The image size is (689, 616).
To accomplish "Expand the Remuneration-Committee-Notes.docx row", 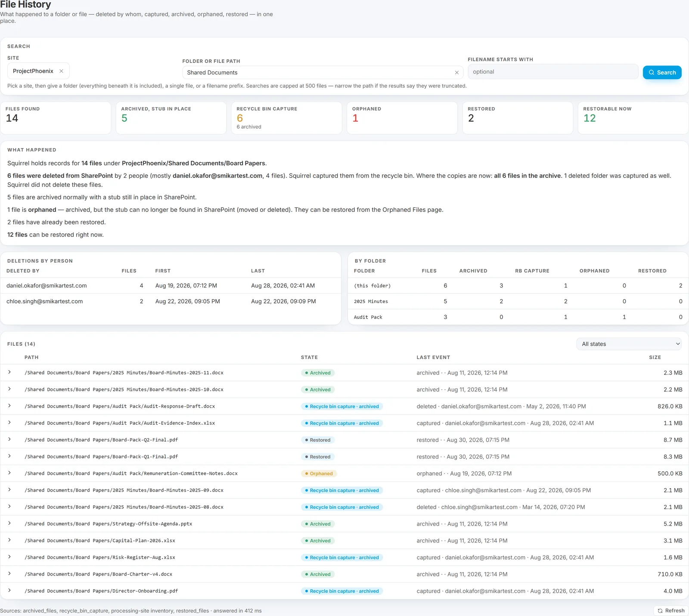I will (9, 473).
